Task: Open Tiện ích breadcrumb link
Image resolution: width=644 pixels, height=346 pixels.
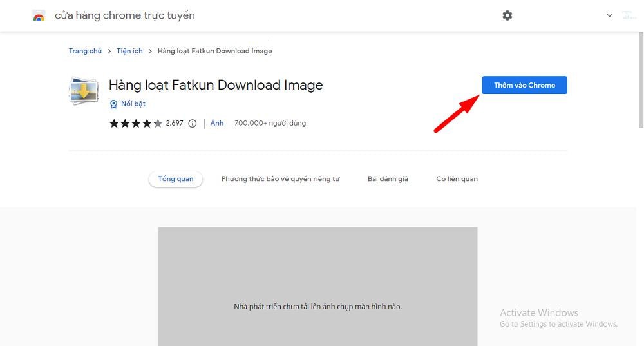Action: pyautogui.click(x=129, y=51)
